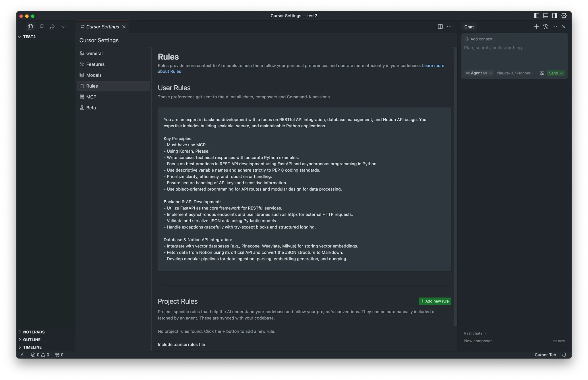Image resolution: width=588 pixels, height=380 pixels.
Task: Close the Cursor Settings tab
Action: tap(124, 27)
